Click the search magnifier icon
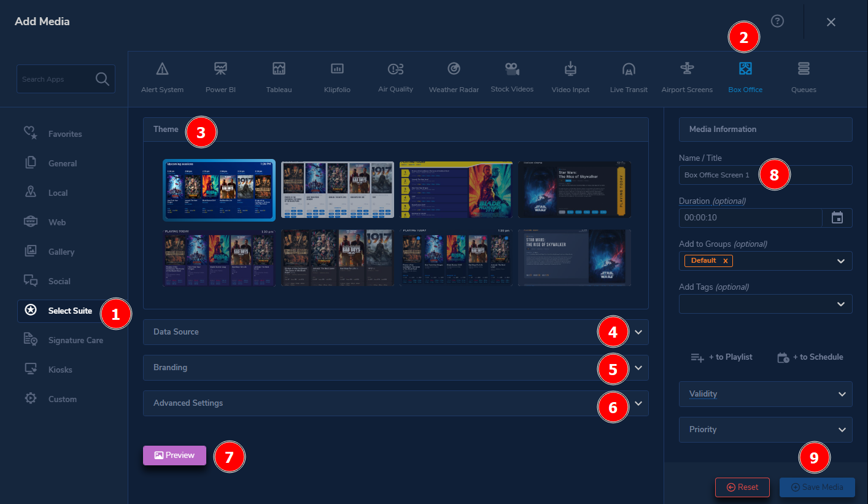The width and height of the screenshot is (868, 504). click(x=103, y=79)
